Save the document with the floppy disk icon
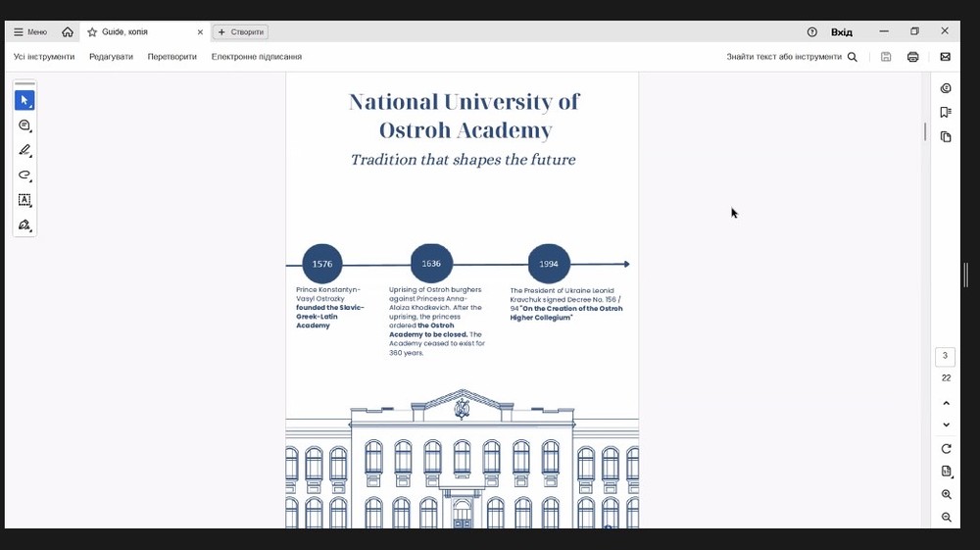 click(886, 57)
